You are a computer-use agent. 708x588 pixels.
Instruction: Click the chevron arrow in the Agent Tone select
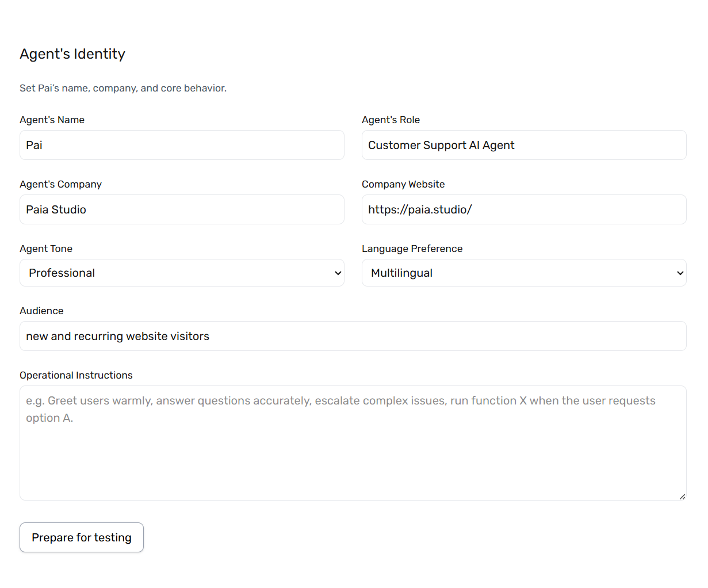tap(338, 273)
